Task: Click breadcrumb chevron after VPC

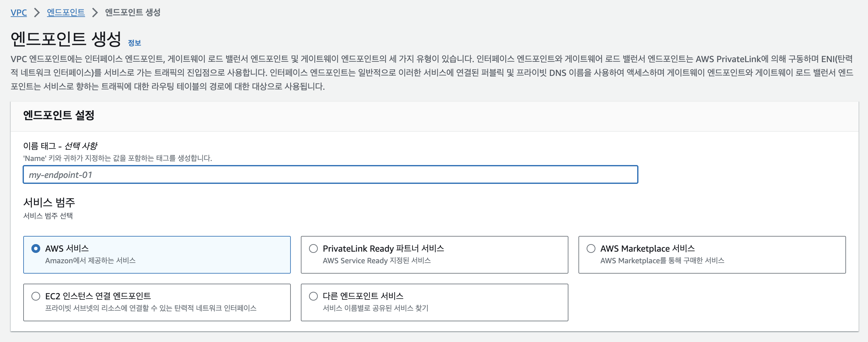Action: coord(37,13)
